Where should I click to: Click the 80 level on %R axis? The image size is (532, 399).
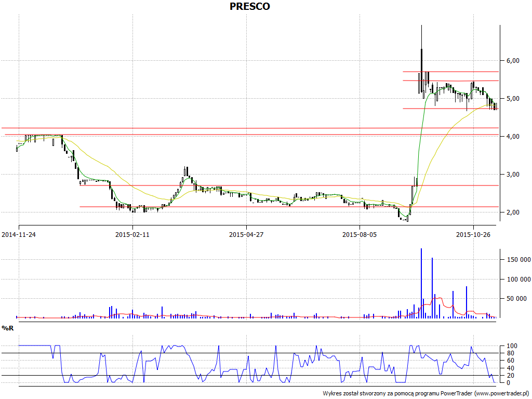(x=510, y=353)
